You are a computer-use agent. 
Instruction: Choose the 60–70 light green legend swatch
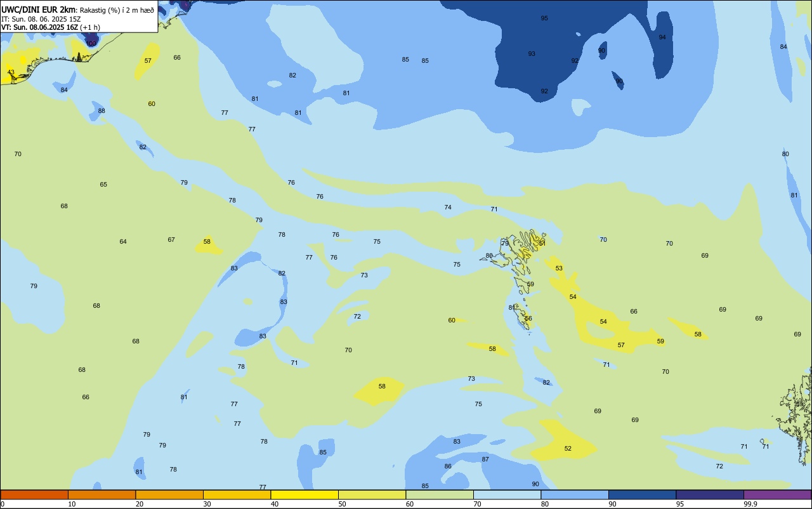click(x=440, y=494)
